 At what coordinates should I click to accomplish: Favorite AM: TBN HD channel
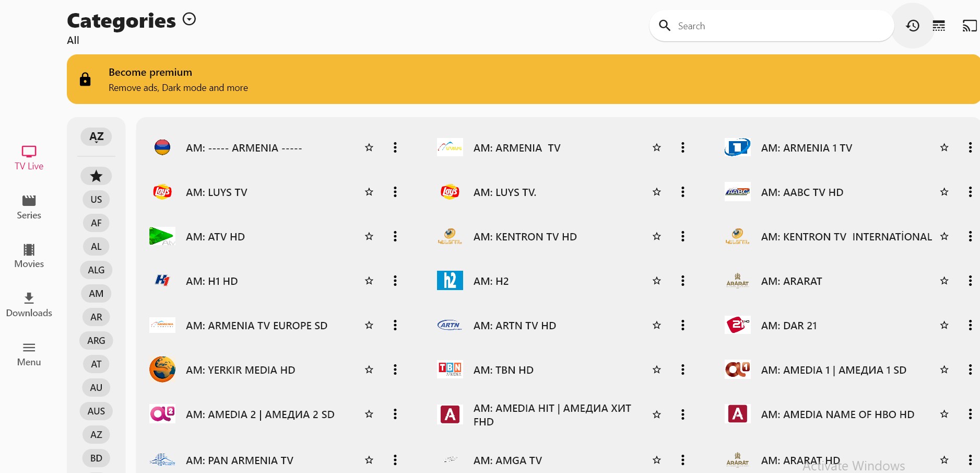tap(657, 370)
